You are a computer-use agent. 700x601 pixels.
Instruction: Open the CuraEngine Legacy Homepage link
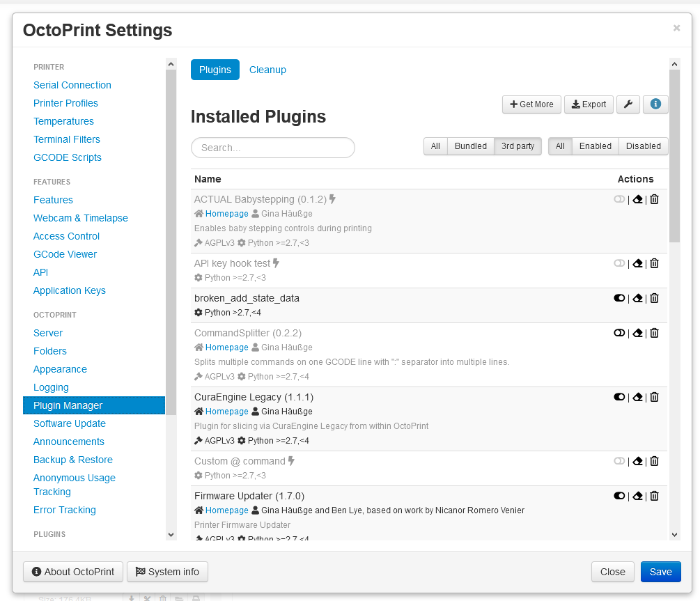click(226, 411)
